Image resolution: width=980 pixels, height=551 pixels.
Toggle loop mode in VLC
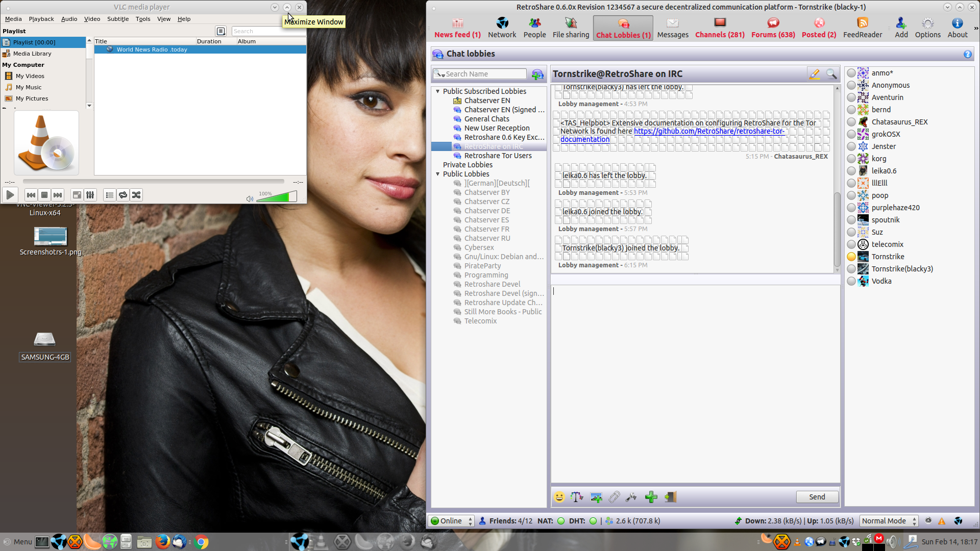[123, 195]
